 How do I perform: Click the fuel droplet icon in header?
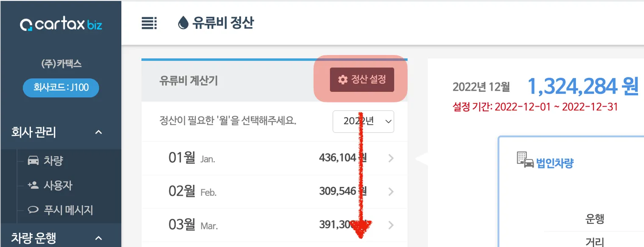183,23
